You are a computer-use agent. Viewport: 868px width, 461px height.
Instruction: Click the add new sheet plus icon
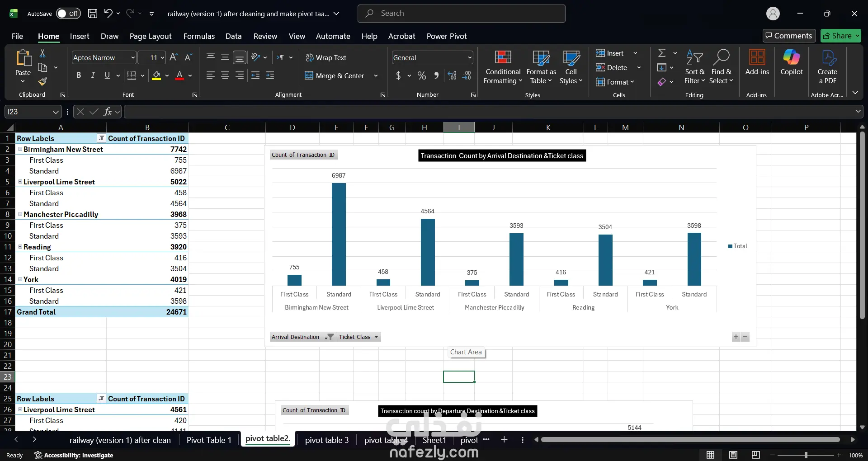pyautogui.click(x=504, y=439)
